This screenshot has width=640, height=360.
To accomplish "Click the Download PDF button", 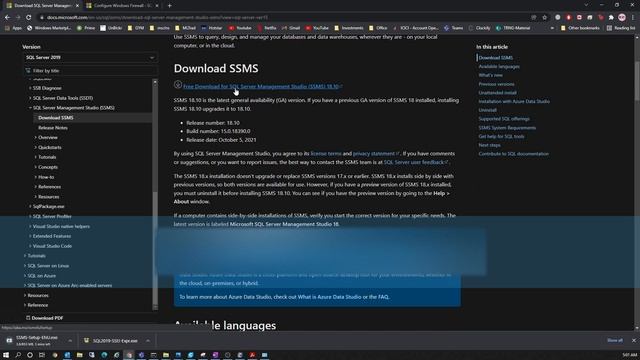I will pyautogui.click(x=45, y=318).
